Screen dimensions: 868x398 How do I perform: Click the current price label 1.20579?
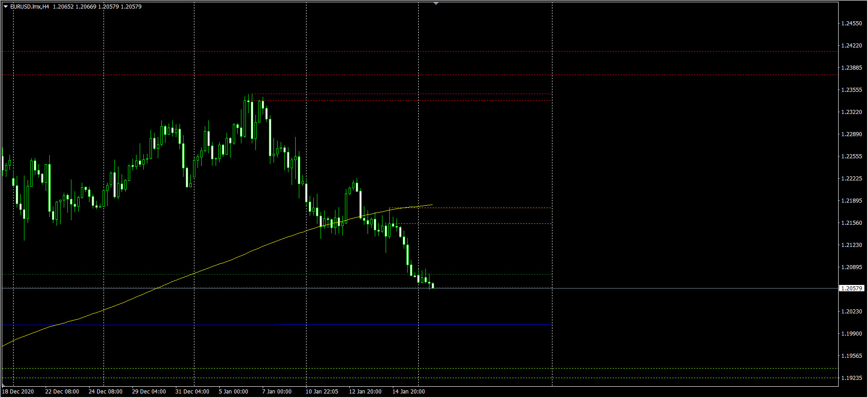click(x=852, y=288)
